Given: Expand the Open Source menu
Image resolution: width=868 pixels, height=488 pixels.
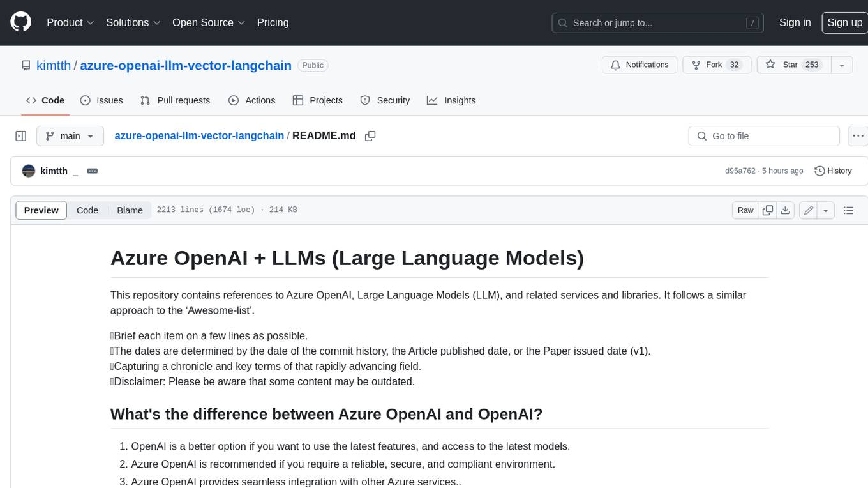Looking at the screenshot, I should click(209, 22).
